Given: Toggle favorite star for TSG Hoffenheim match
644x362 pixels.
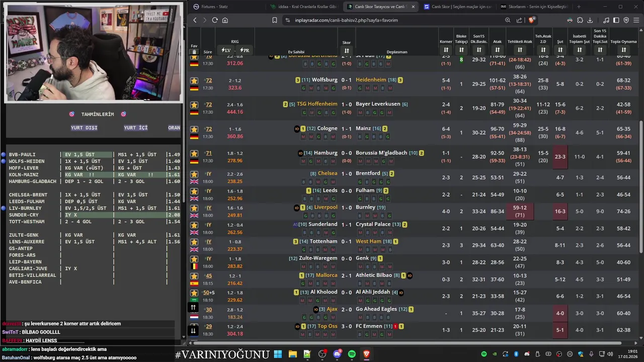Looking at the screenshot, I should (x=194, y=105).
